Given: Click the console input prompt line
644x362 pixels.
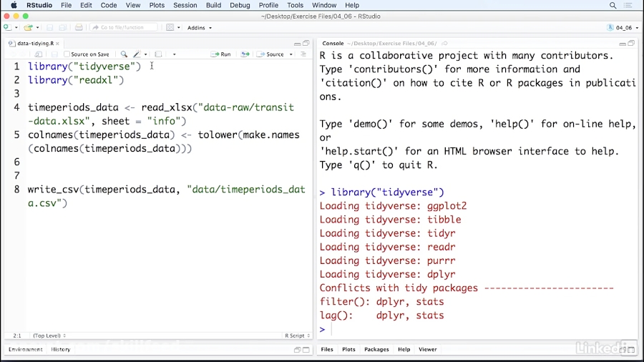Looking at the screenshot, I should pos(479,329).
